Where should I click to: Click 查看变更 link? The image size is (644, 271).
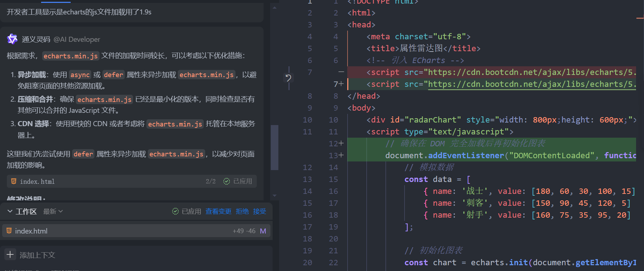(x=218, y=211)
